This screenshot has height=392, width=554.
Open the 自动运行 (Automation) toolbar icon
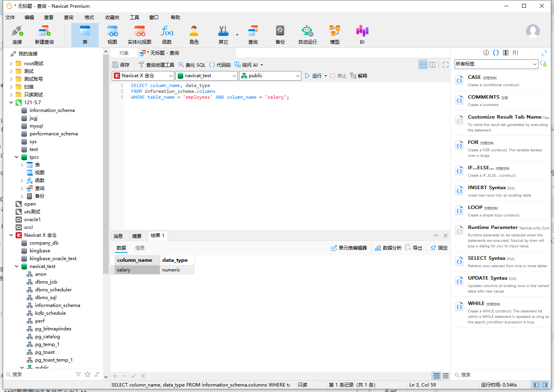[x=308, y=35]
